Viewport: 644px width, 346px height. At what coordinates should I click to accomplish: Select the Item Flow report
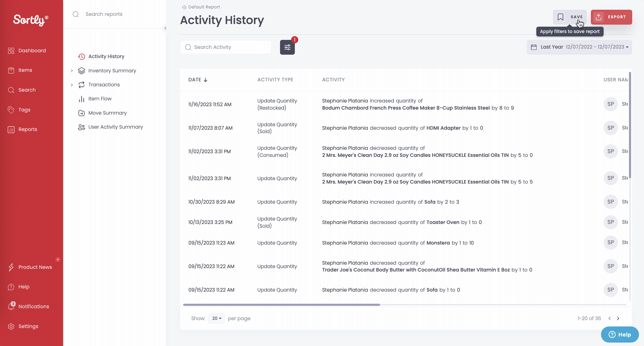[x=100, y=99]
